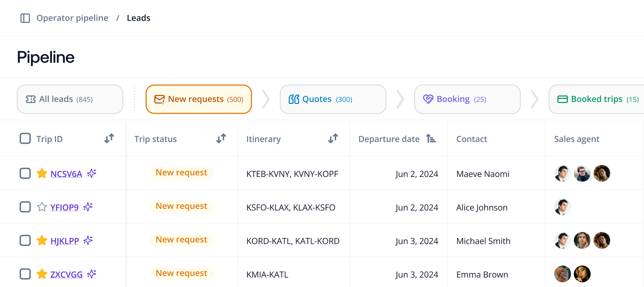Unstar trip ZXCVGG

point(42,274)
